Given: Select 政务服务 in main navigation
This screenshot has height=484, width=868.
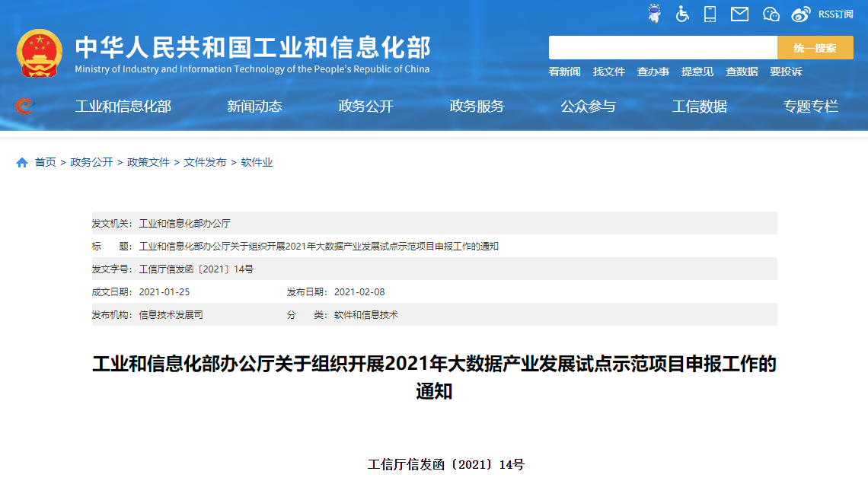Looking at the screenshot, I should pos(477,107).
